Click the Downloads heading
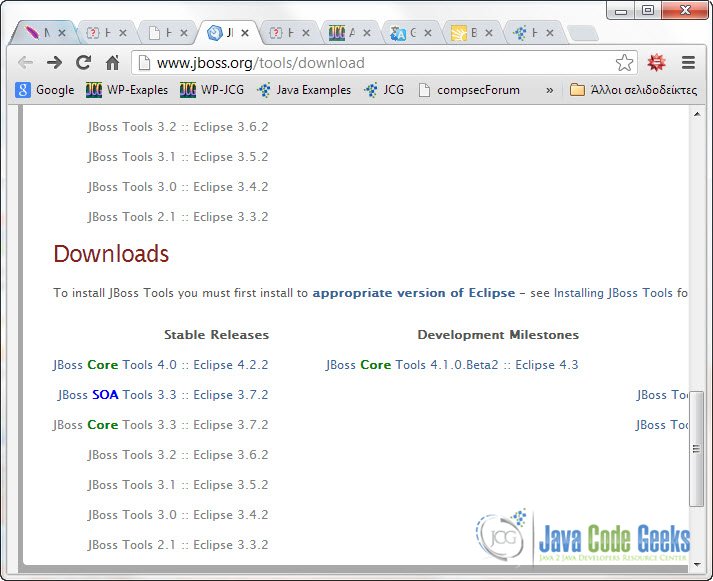The width and height of the screenshot is (713, 581). coord(111,254)
